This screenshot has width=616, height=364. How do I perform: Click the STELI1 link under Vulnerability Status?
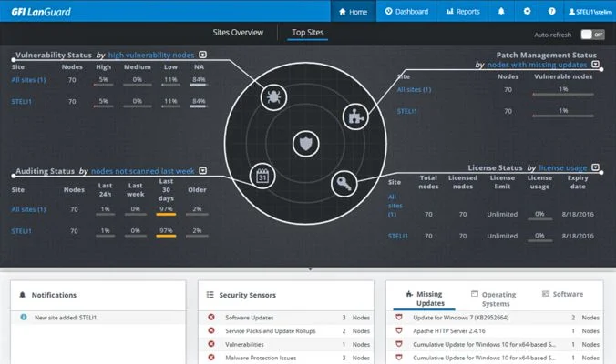pyautogui.click(x=24, y=101)
